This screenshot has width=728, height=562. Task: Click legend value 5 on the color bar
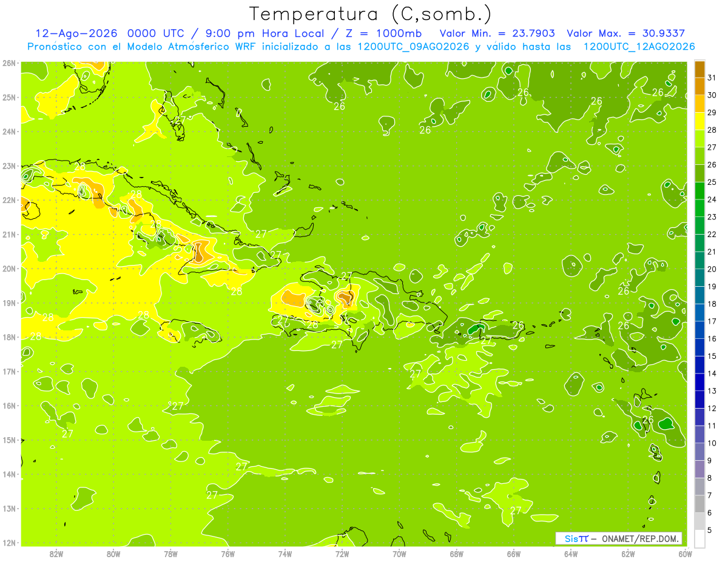[710, 530]
